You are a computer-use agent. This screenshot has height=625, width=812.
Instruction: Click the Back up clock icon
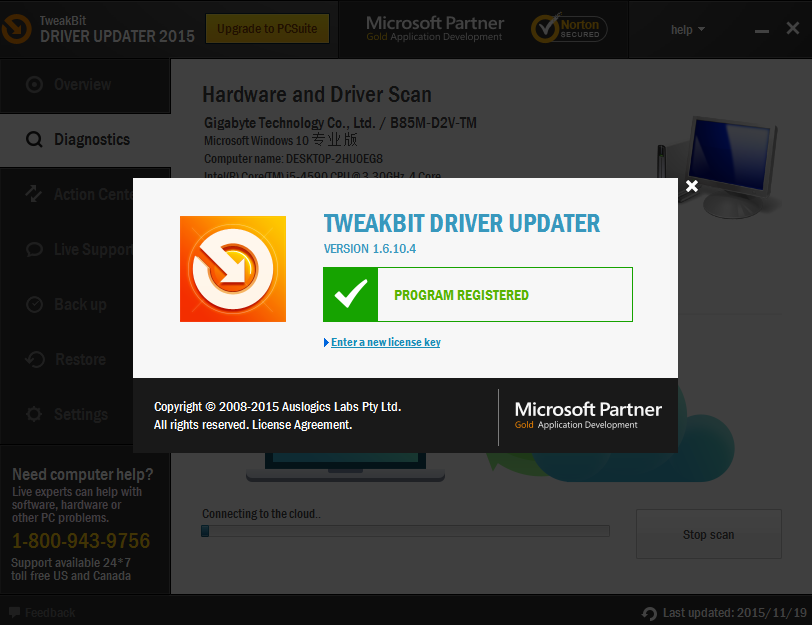click(34, 304)
